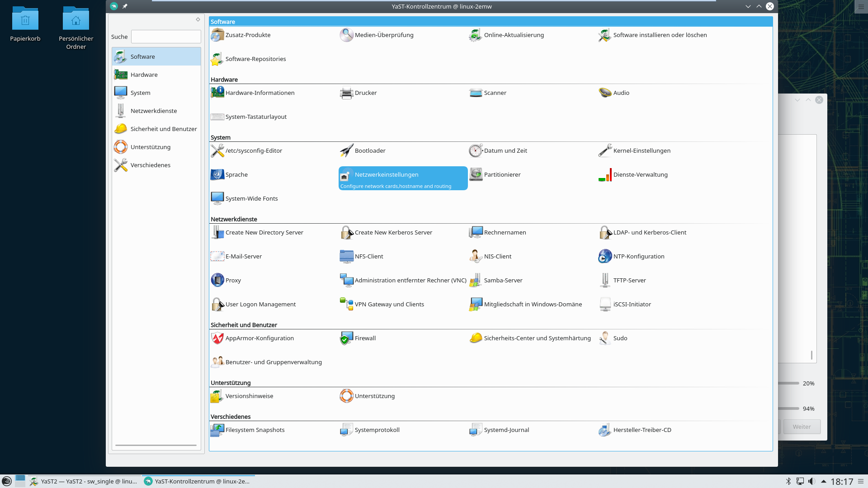The image size is (868, 488).
Task: Open the Dienste-Verwaltung icon
Action: [605, 174]
